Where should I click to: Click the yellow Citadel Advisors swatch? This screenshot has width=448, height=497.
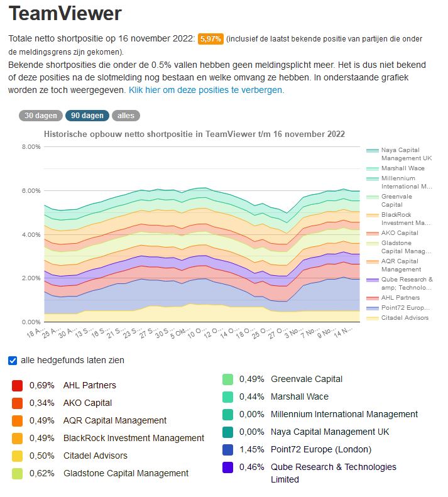click(18, 456)
